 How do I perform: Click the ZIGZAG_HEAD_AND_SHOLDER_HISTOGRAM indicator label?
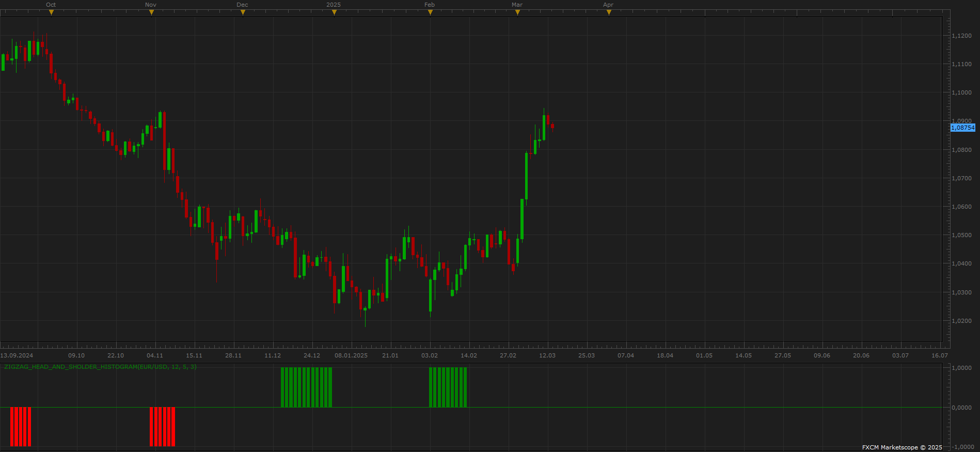(x=100, y=367)
